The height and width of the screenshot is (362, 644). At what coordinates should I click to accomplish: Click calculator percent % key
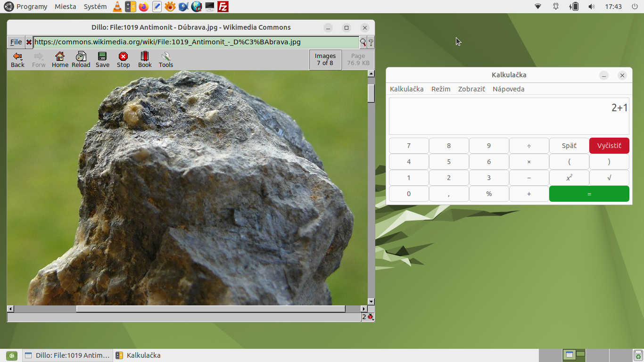pos(489,194)
